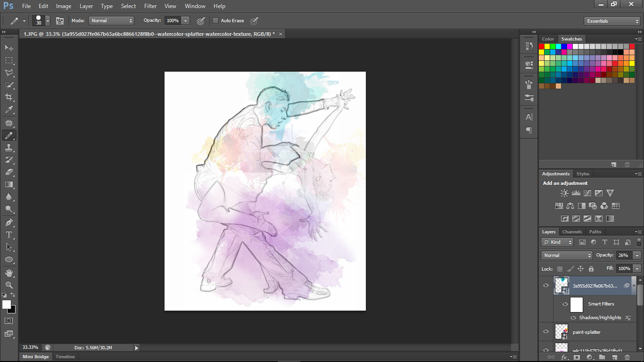This screenshot has height=362, width=644.
Task: Add a layer mask from Layers footer
Action: pyautogui.click(x=576, y=358)
